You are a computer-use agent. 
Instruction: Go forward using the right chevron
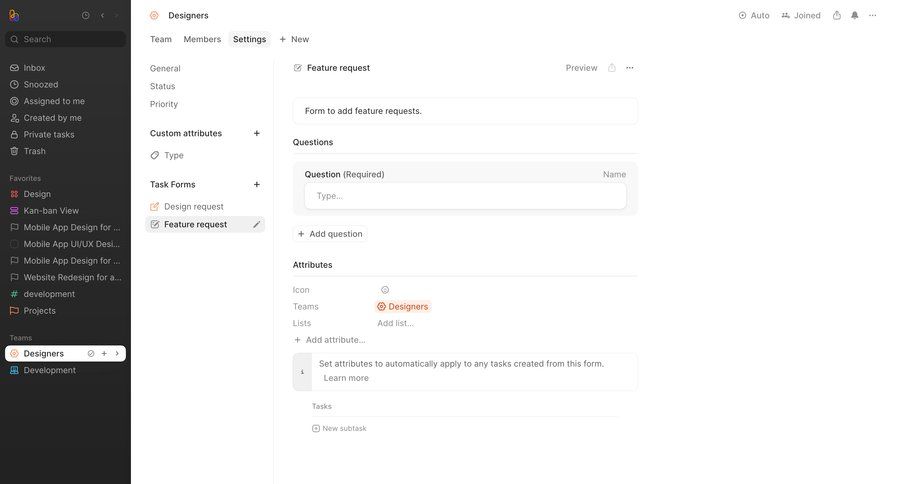click(x=117, y=16)
